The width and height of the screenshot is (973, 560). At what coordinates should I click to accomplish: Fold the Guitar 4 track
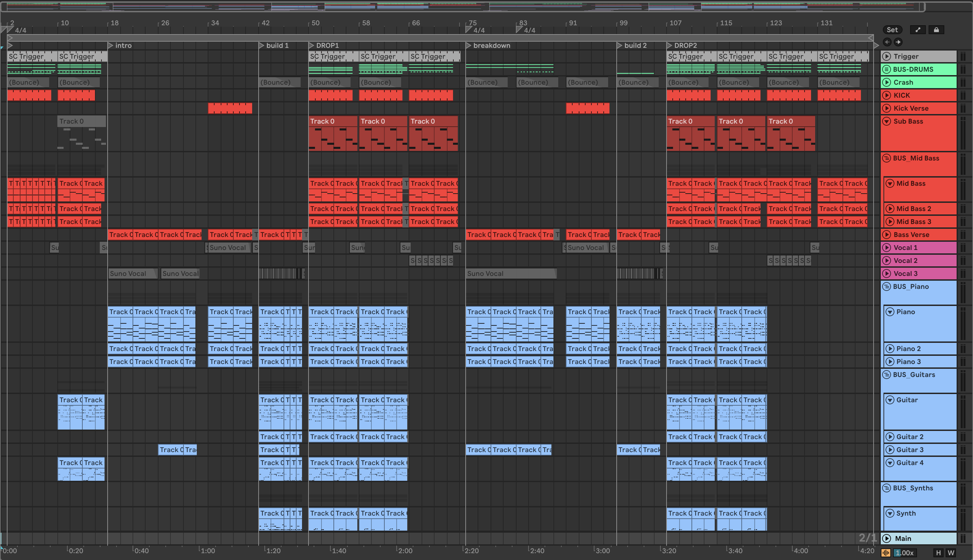click(890, 463)
